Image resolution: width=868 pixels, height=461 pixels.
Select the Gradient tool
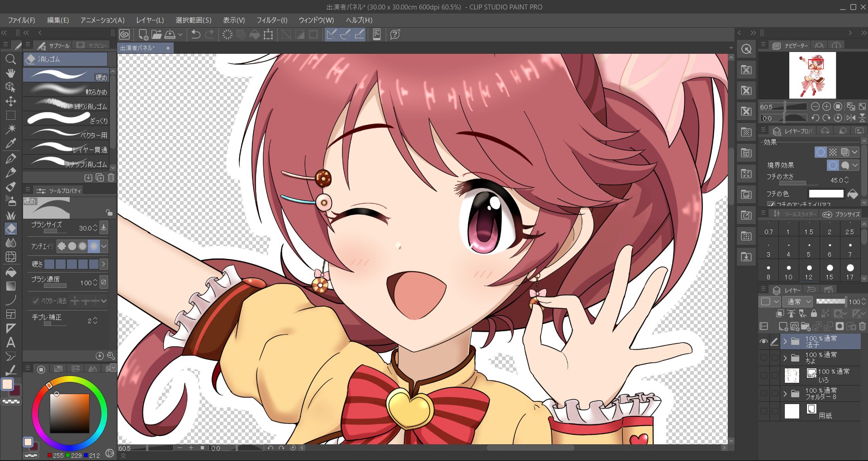[x=11, y=286]
